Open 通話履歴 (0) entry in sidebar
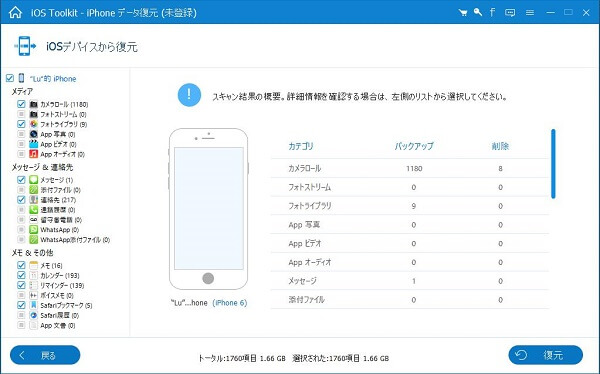The height and width of the screenshot is (374, 600). click(58, 210)
